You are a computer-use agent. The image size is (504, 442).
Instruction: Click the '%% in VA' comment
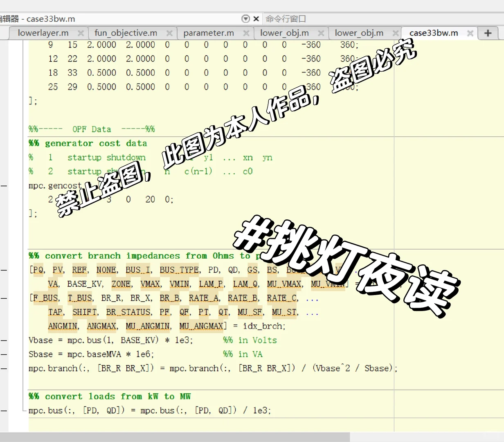coord(243,354)
